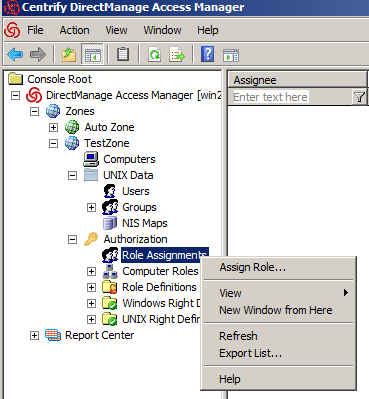Click the Users person icon
Screen dimensions: 369x399
(x=110, y=191)
